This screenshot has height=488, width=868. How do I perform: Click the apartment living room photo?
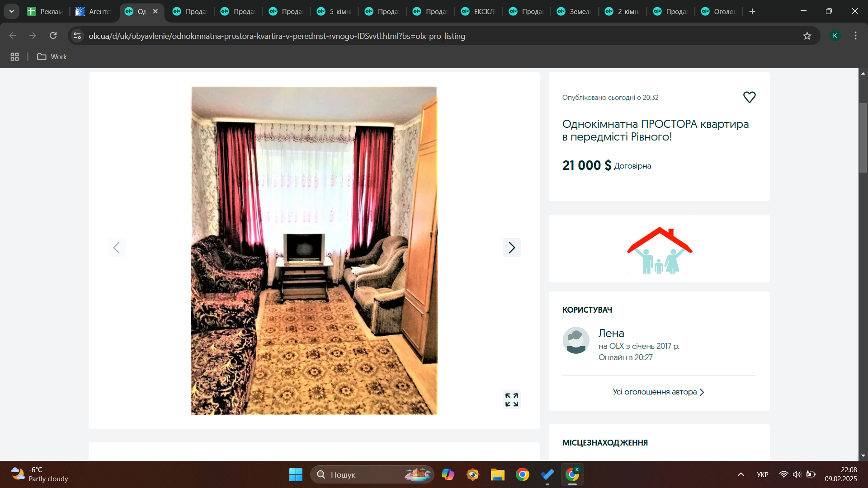tap(314, 251)
